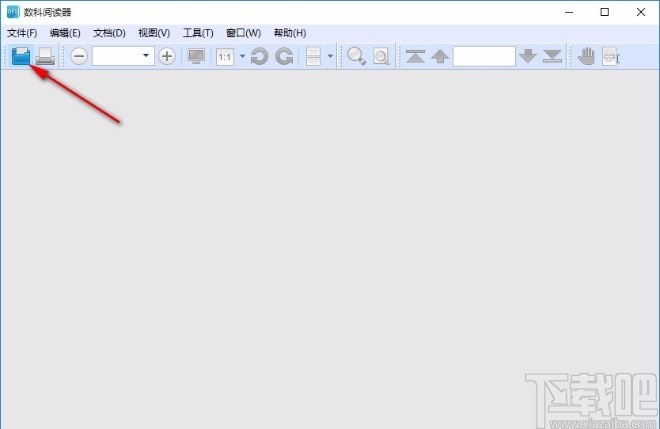The width and height of the screenshot is (660, 429).
Task: Open the page layout dropdown arrow
Action: coord(330,56)
